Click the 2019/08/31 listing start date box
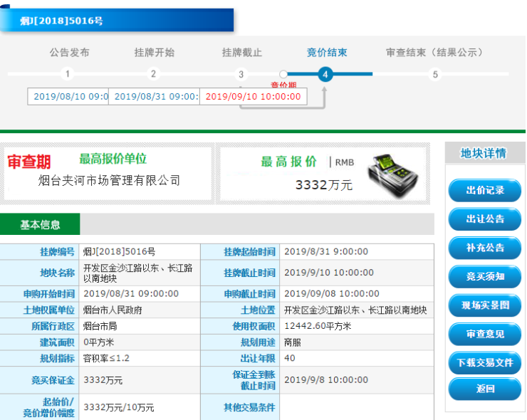 (155, 96)
